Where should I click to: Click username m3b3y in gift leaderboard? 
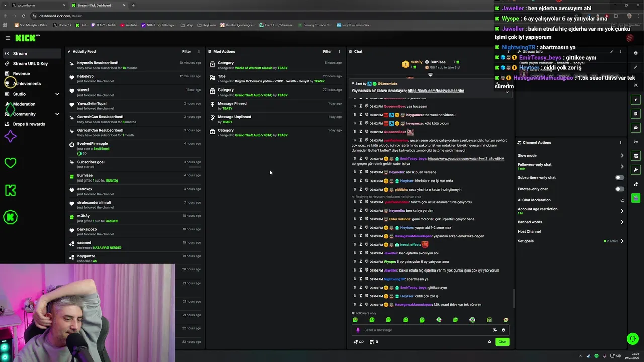coord(416,62)
